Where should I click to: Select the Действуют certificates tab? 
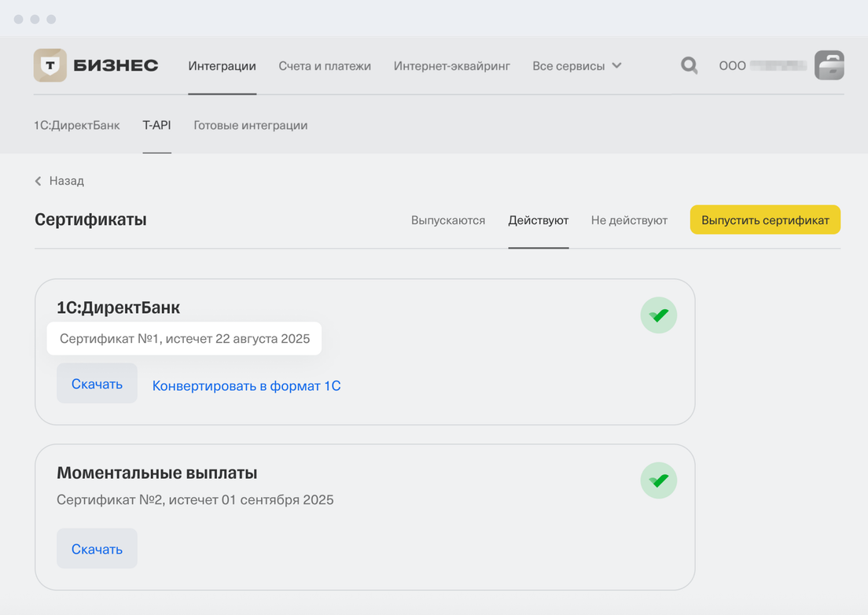(x=538, y=220)
